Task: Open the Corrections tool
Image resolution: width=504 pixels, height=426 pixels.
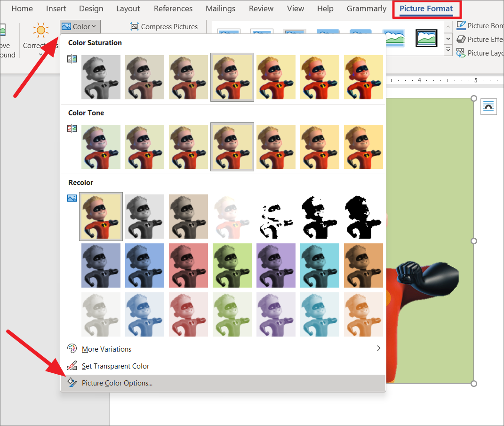Action: pyautogui.click(x=40, y=39)
